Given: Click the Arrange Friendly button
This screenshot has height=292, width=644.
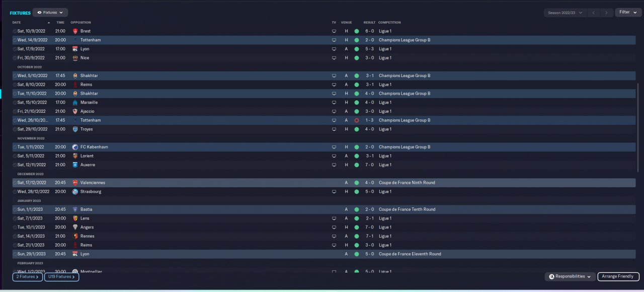Looking at the screenshot, I should 618,276.
